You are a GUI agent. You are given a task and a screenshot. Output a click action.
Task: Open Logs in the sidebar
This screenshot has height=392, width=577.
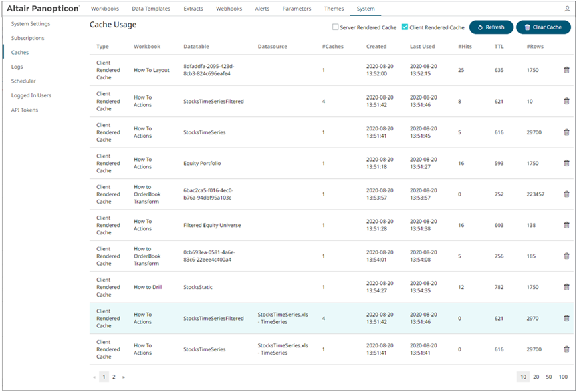17,67
